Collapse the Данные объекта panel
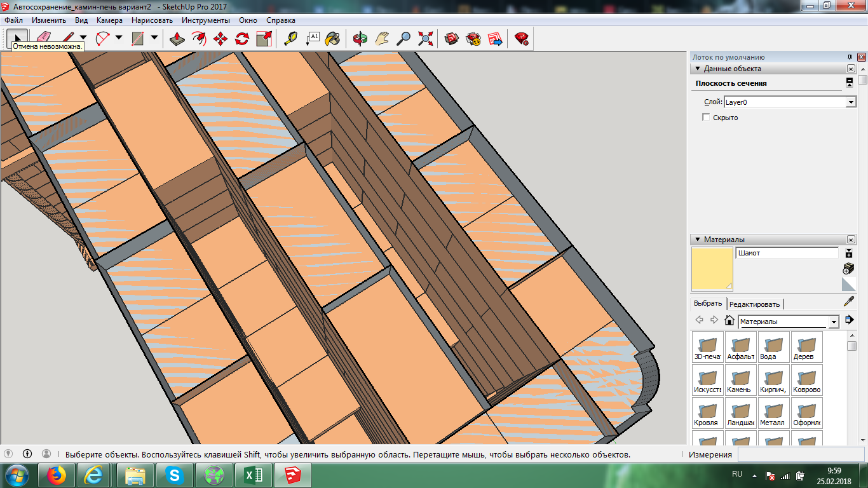Image resolution: width=868 pixels, height=488 pixels. point(698,69)
